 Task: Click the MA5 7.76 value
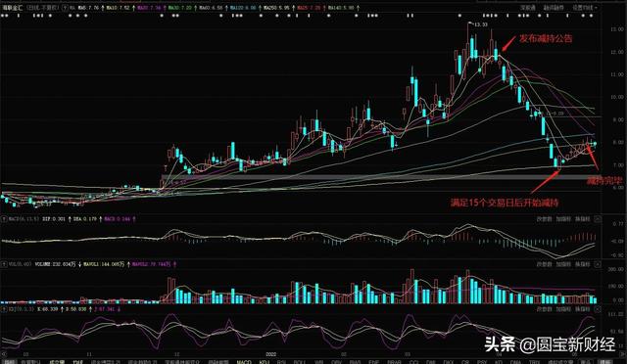(x=89, y=8)
